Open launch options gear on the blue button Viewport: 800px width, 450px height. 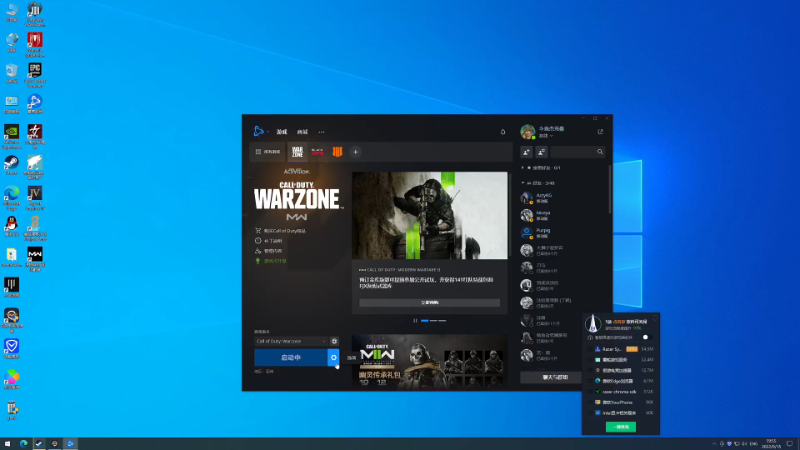click(334, 358)
